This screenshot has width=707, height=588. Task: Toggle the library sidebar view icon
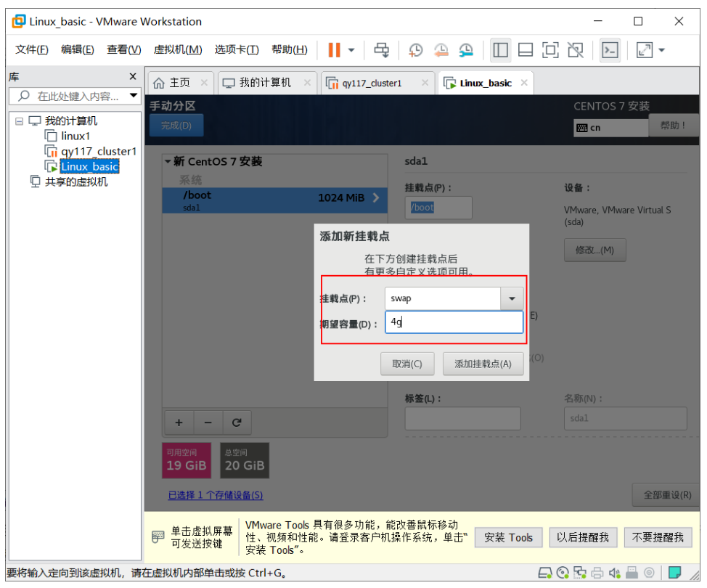500,49
